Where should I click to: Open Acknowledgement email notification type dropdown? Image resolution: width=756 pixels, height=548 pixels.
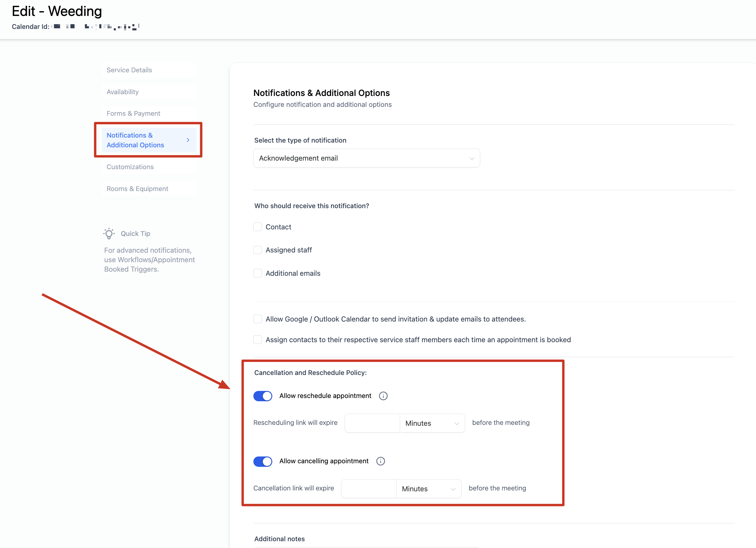366,158
